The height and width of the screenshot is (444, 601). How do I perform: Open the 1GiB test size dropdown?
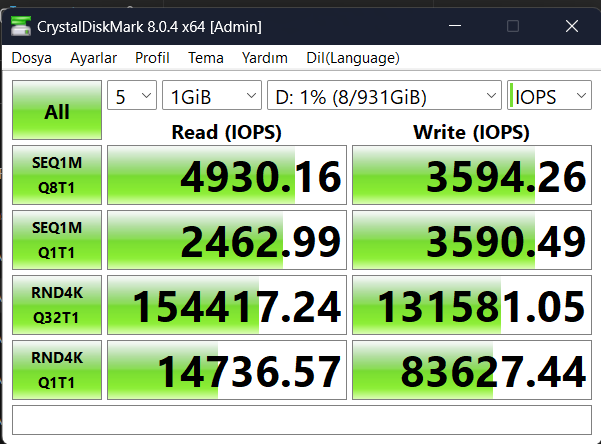pos(212,95)
